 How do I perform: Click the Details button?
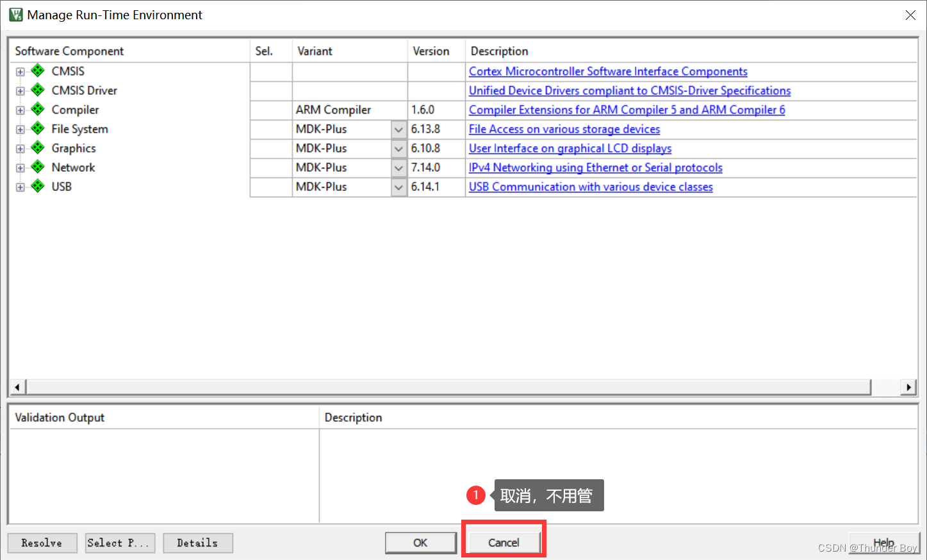tap(198, 543)
